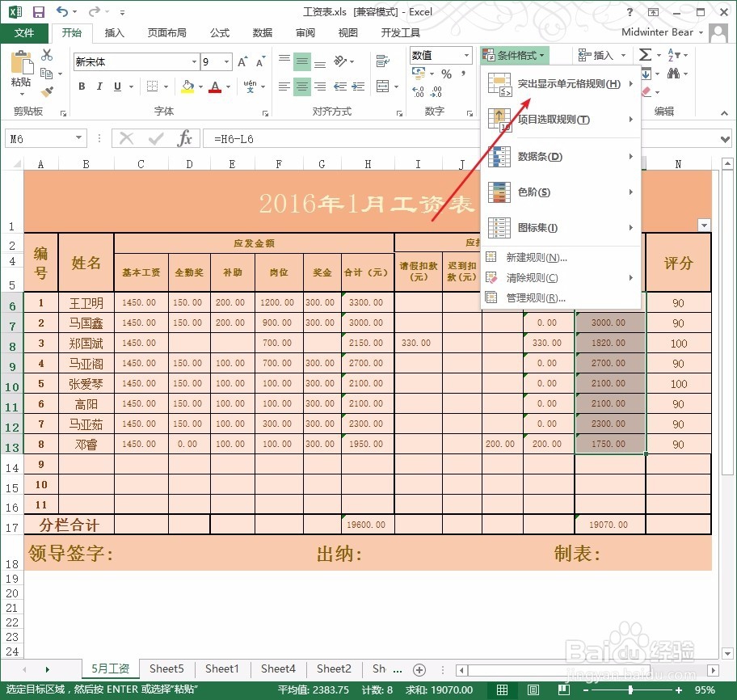Click the percent style icon
Image resolution: width=737 pixels, height=700 pixels.
448,74
